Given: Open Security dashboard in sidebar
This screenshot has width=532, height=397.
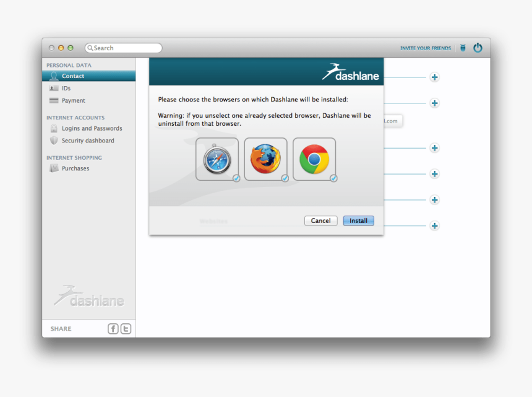Looking at the screenshot, I should point(89,141).
